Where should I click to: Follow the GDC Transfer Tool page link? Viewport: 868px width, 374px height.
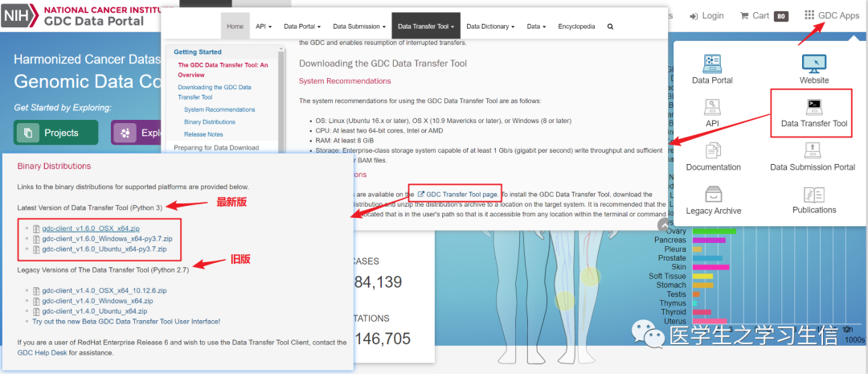click(x=458, y=195)
